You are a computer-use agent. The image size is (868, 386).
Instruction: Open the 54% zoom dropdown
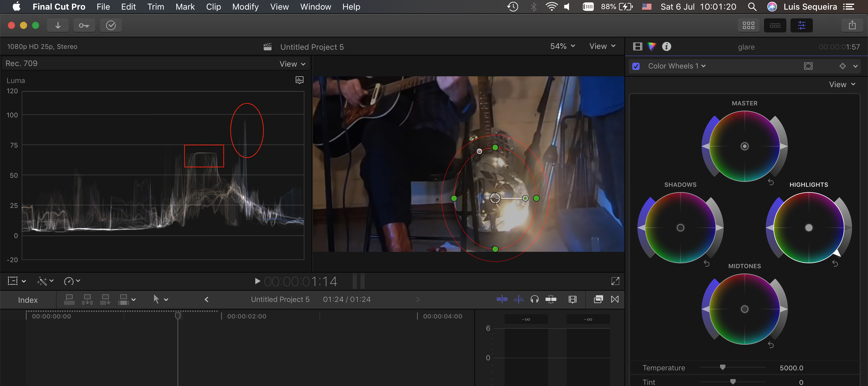click(562, 46)
